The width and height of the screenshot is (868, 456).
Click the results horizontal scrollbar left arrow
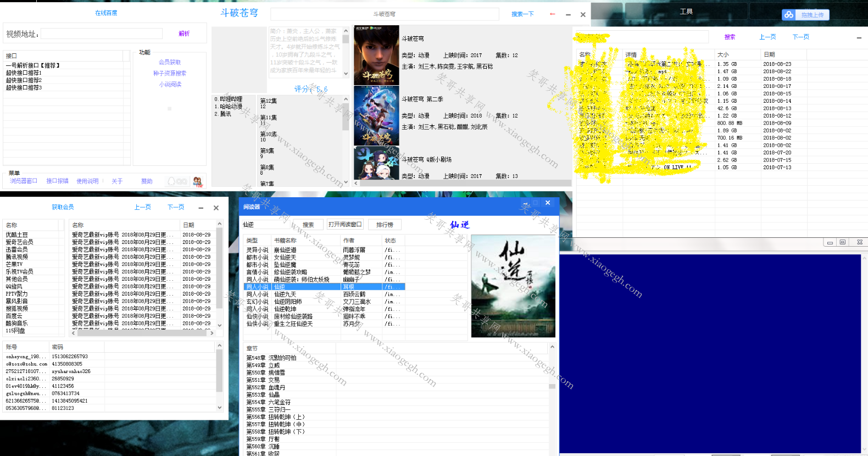click(356, 183)
